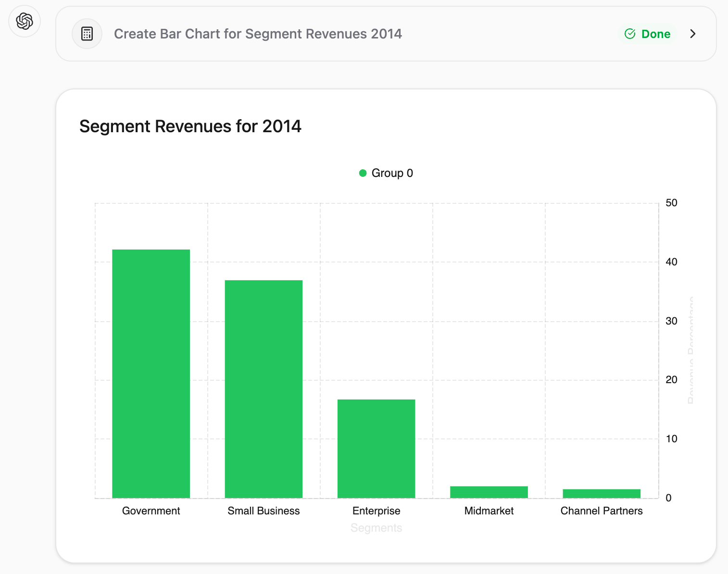Select the Channel Partners bar
Screen dimensions: 728x574
[602, 494]
